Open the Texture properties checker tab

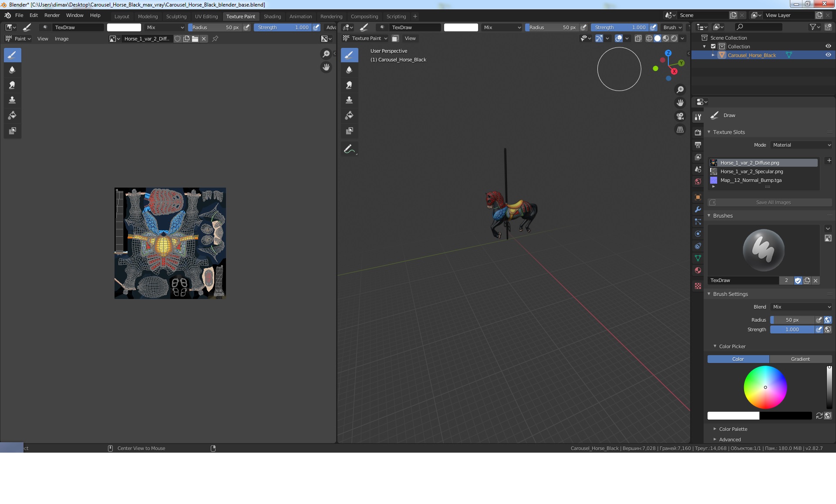pos(698,286)
